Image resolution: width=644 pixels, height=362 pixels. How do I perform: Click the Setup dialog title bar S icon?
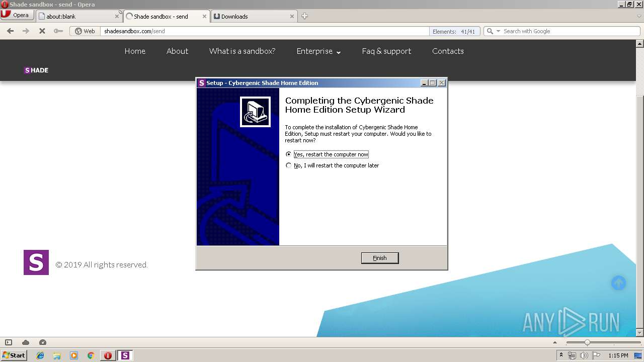pos(201,83)
